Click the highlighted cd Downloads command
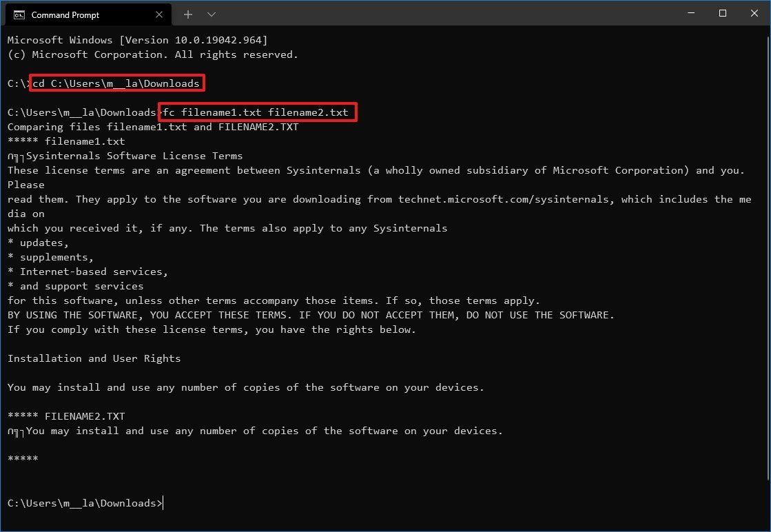This screenshot has height=532, width=771. click(x=117, y=83)
